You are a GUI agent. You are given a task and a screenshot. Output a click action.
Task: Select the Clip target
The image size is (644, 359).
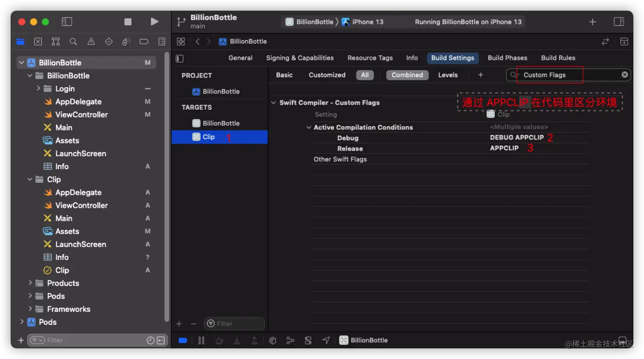(x=220, y=137)
